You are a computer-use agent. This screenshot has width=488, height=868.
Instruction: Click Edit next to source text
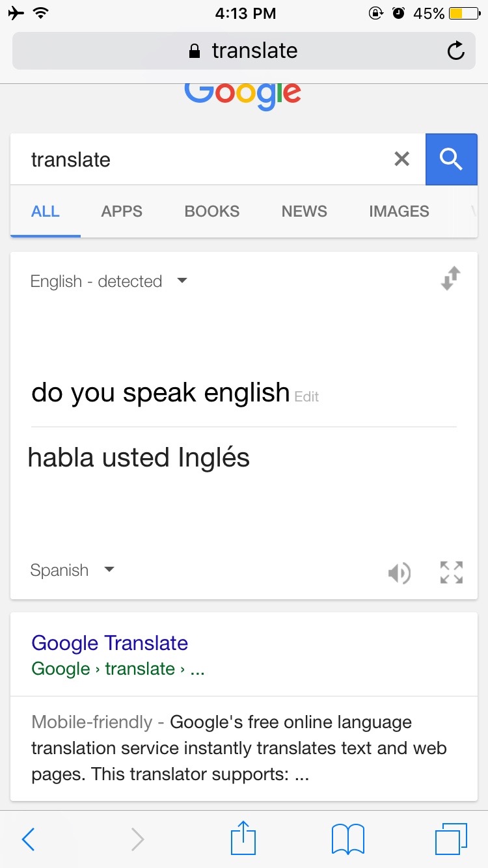point(306,396)
